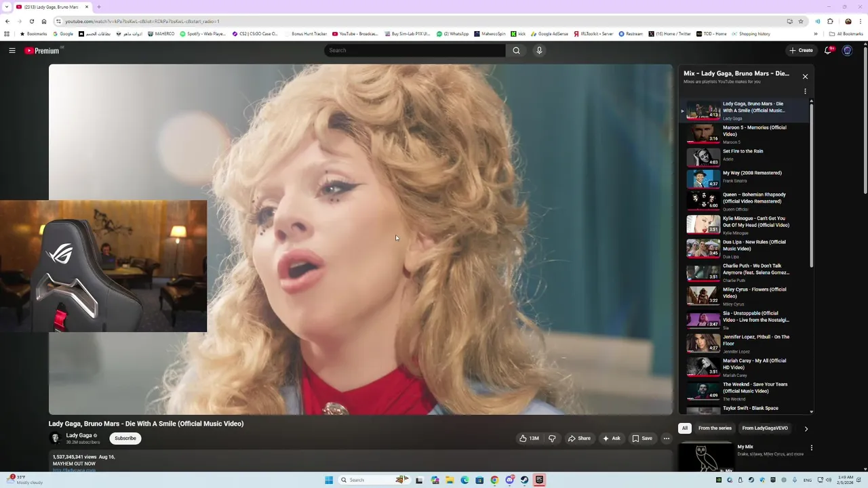Play Set Fire to the Rain by Adele
The image size is (868, 488).
coord(745,157)
